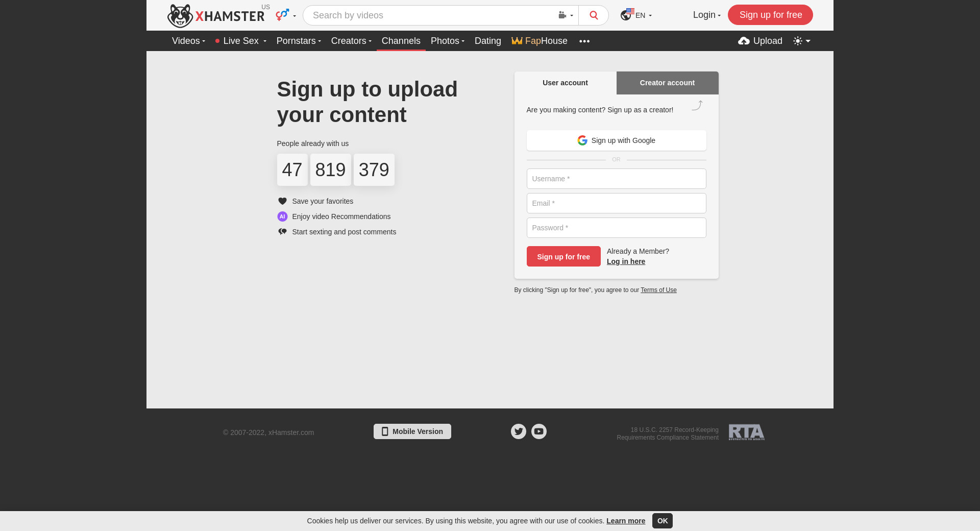Expand the EN language dropdown
Screen dimensions: 980x531
click(x=636, y=15)
